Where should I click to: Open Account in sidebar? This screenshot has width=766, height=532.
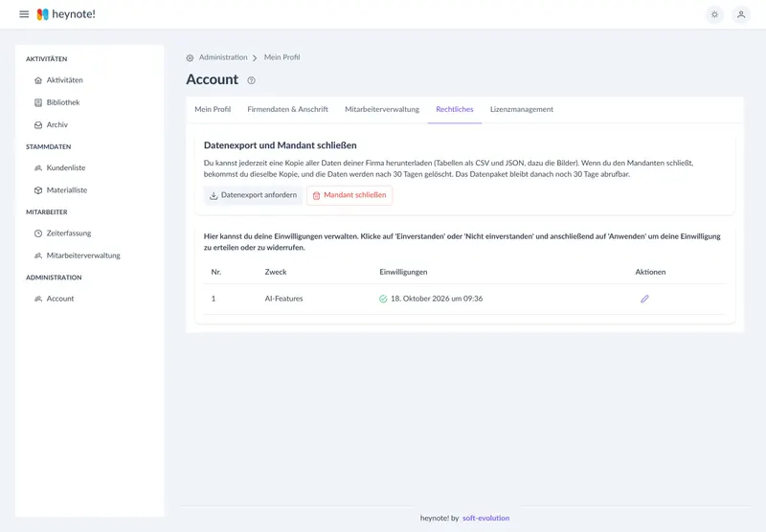tap(60, 299)
